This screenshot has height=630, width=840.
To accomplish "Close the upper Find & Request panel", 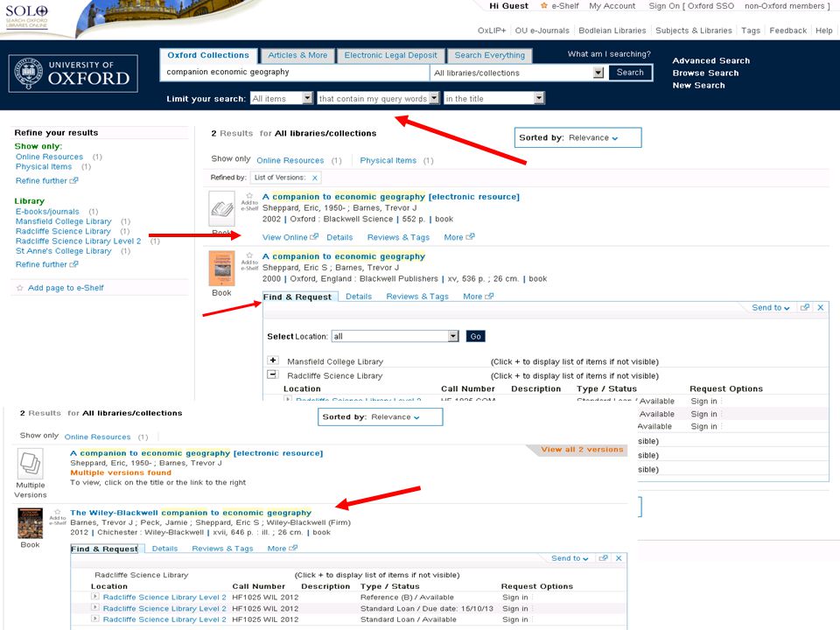I will [820, 307].
